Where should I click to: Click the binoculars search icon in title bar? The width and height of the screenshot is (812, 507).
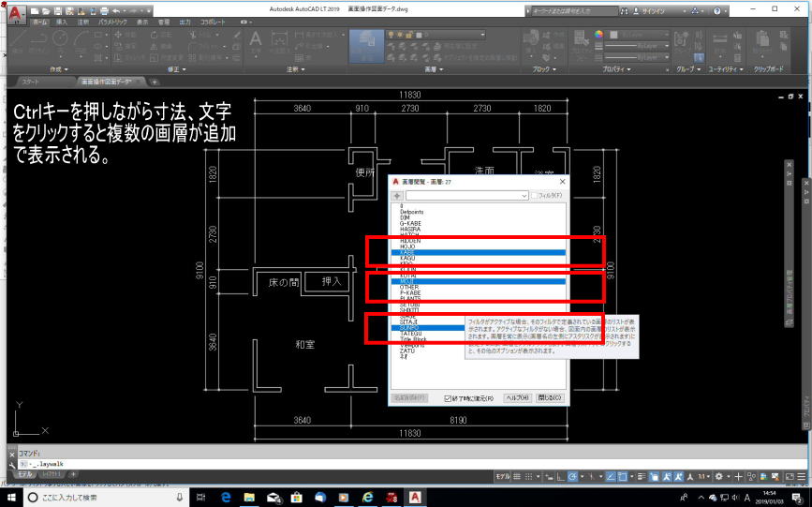[x=624, y=10]
